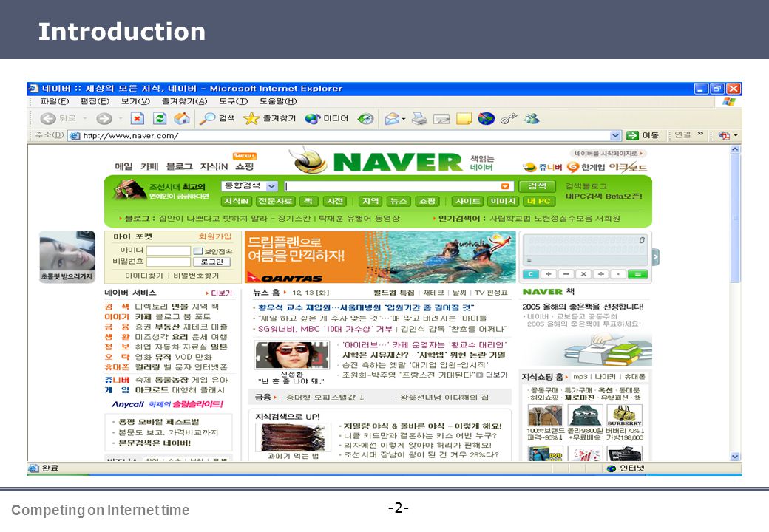
Task: Open 통합검색 search type dropdown
Action: [x=271, y=186]
